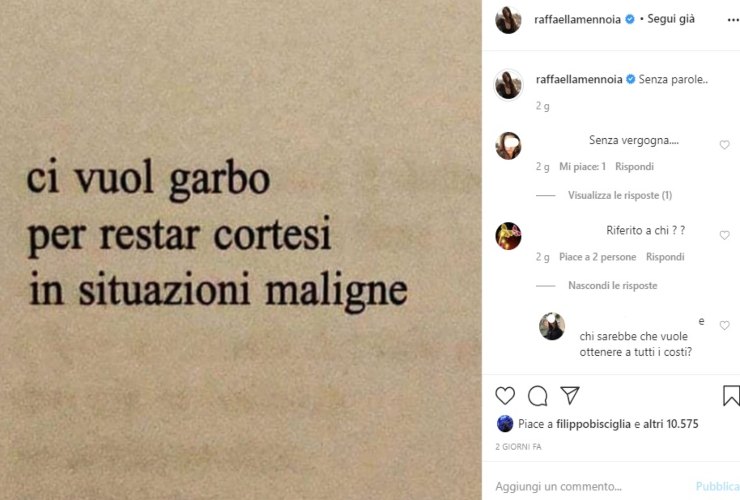Reply to 'Riferito a chi' via Rispondi
Screen dimensions: 740x500
point(665,257)
